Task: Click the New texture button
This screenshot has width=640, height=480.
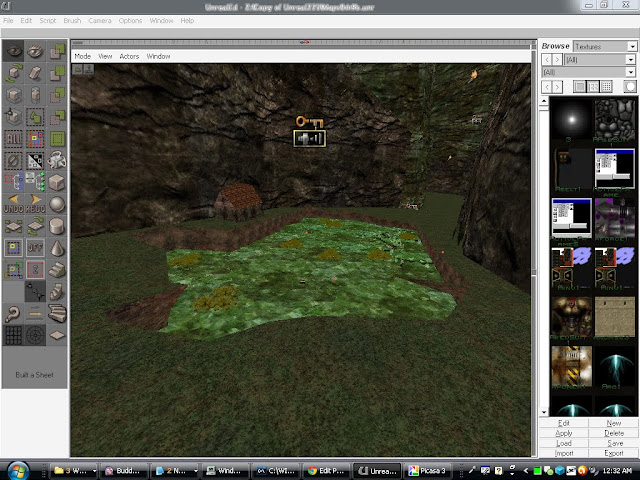Action: pyautogui.click(x=613, y=423)
